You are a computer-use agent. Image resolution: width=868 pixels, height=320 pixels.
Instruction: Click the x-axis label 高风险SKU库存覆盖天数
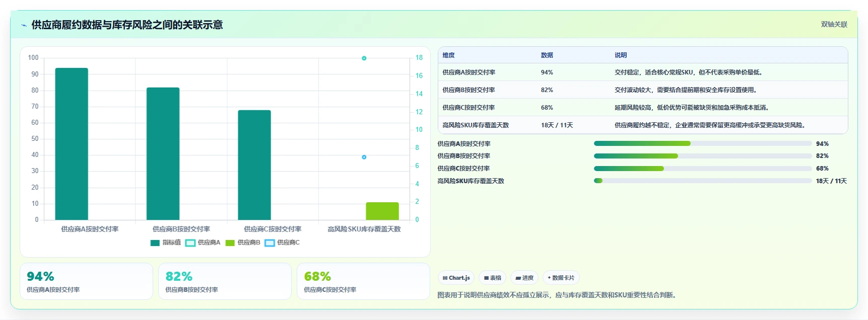tap(364, 229)
